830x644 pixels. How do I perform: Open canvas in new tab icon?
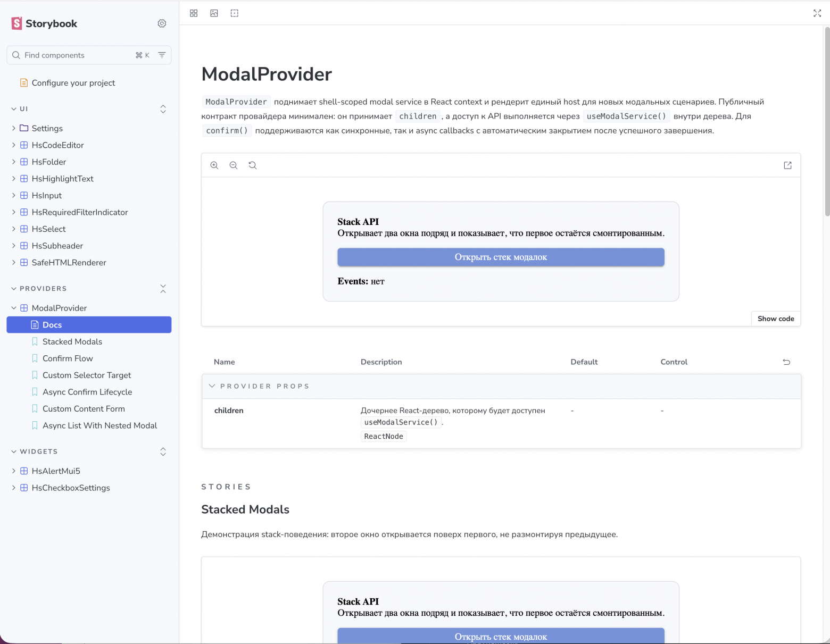[x=788, y=165]
